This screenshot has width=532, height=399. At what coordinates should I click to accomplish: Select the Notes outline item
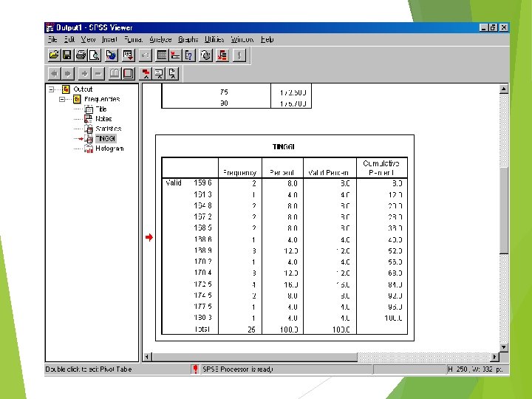coord(103,119)
